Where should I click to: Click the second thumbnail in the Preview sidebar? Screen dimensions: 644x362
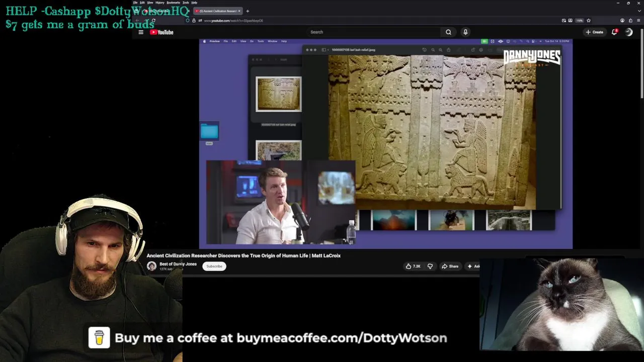click(x=278, y=150)
